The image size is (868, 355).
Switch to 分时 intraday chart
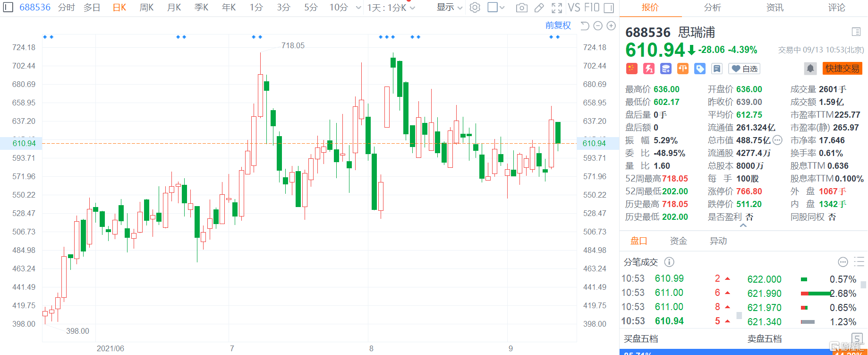[x=67, y=8]
